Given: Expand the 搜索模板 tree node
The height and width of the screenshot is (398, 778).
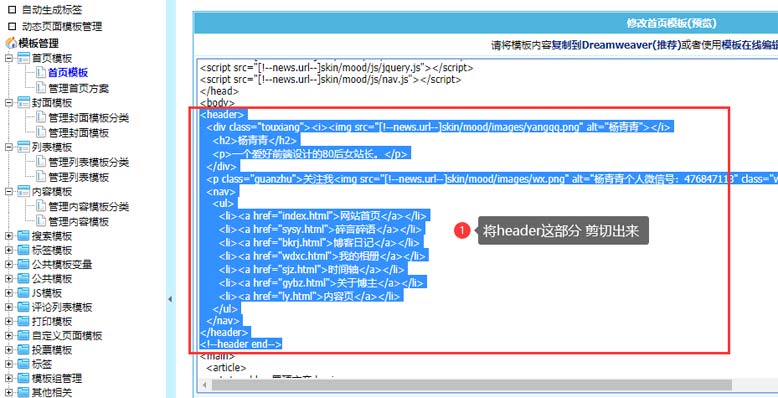Looking at the screenshot, I should click(8, 236).
